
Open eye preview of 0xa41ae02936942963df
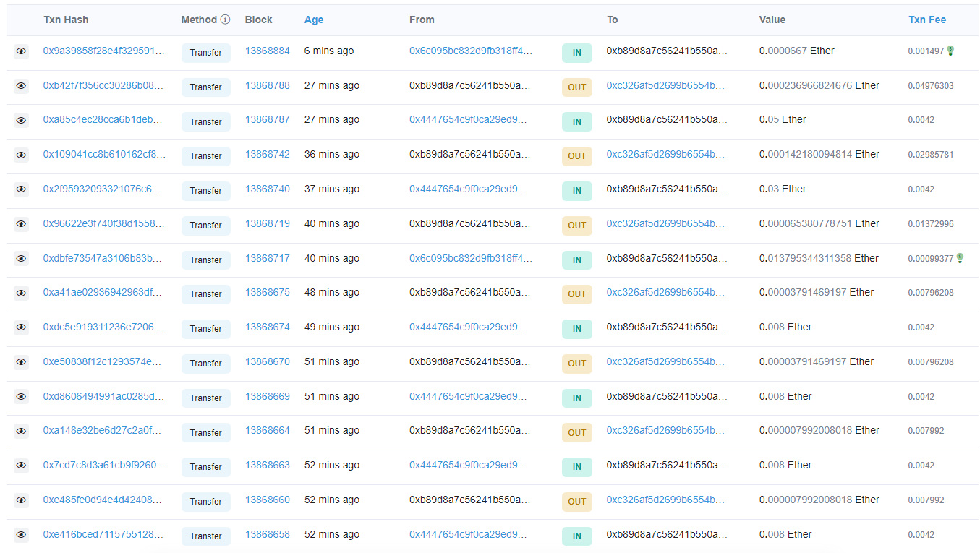pos(21,293)
